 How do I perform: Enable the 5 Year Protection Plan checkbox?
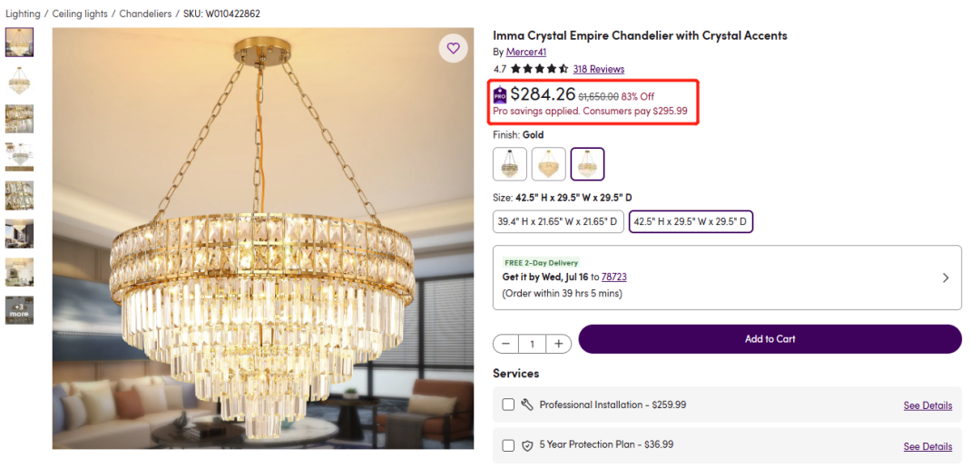tap(508, 446)
